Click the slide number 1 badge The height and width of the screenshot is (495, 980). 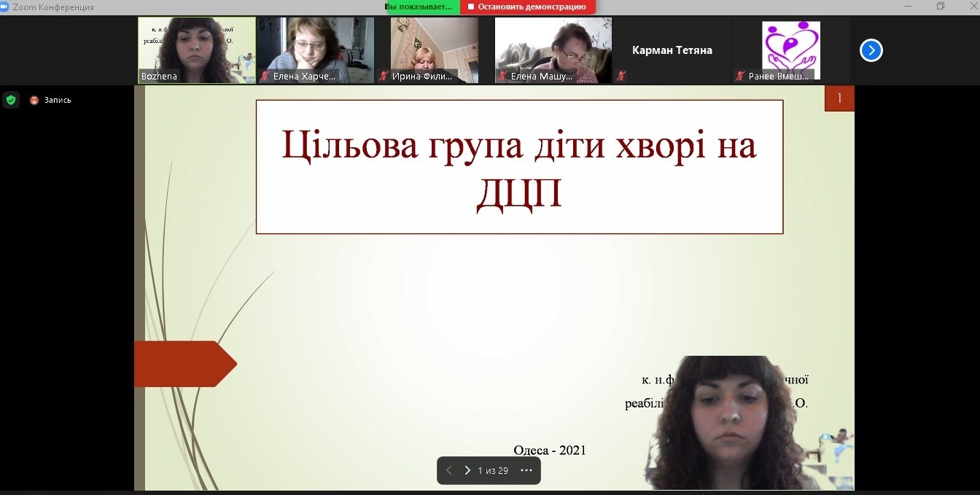pos(839,98)
